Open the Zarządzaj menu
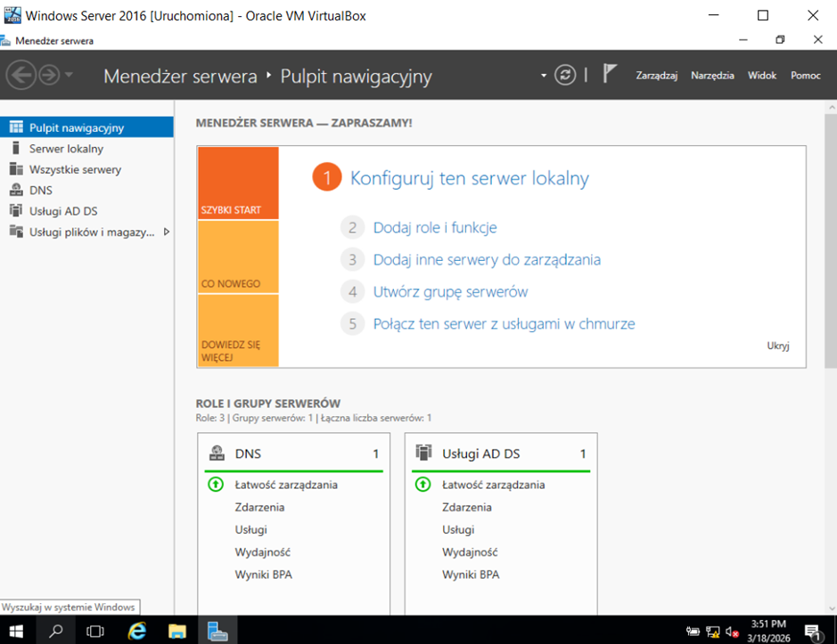 point(656,76)
